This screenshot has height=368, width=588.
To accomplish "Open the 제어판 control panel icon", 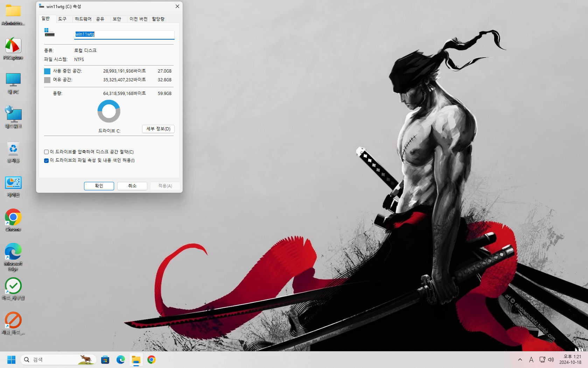I will pyautogui.click(x=13, y=186).
